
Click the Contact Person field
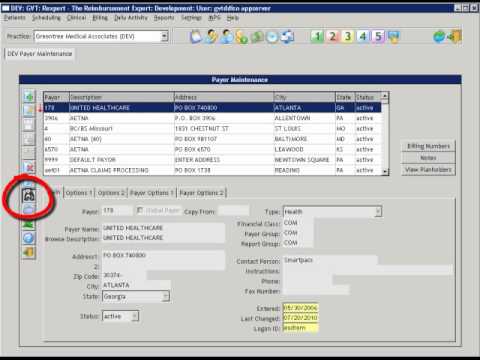(330, 260)
